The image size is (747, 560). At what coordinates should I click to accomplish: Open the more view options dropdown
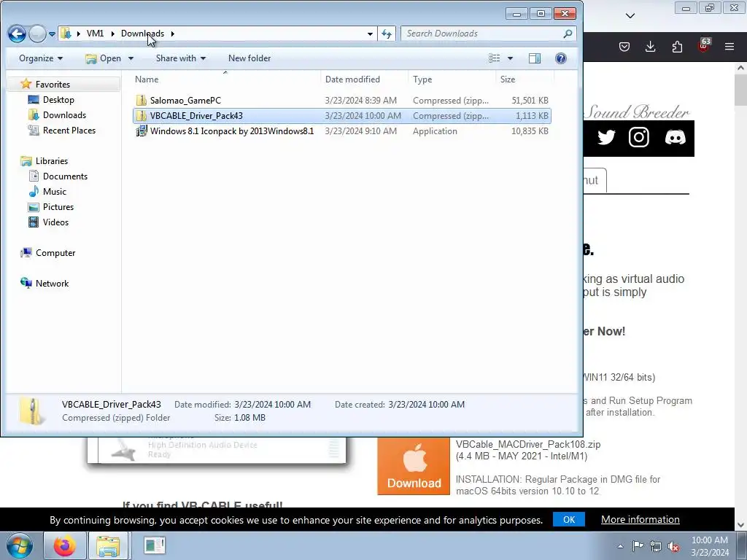(510, 58)
